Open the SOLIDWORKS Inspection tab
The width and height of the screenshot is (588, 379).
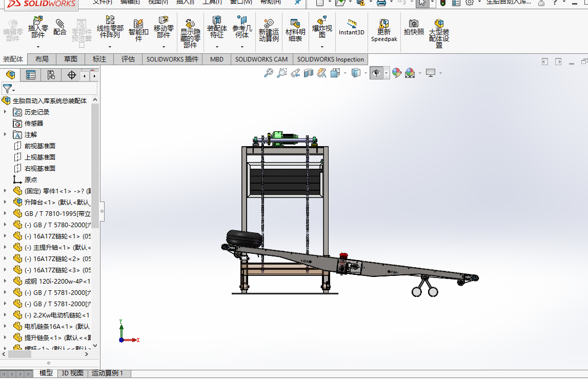coord(330,59)
